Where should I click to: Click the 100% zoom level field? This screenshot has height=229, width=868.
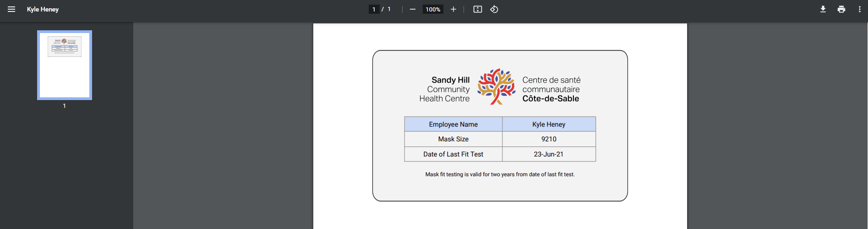[433, 9]
